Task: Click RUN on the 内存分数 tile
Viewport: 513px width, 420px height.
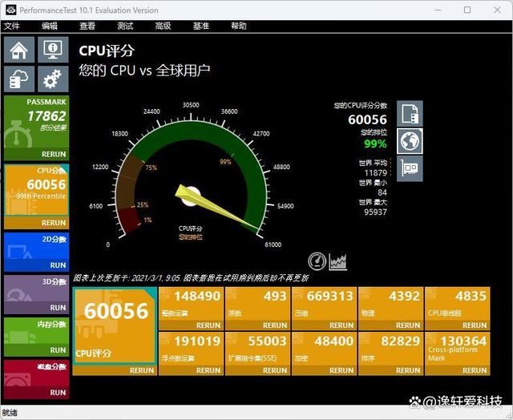Action: tap(58, 350)
